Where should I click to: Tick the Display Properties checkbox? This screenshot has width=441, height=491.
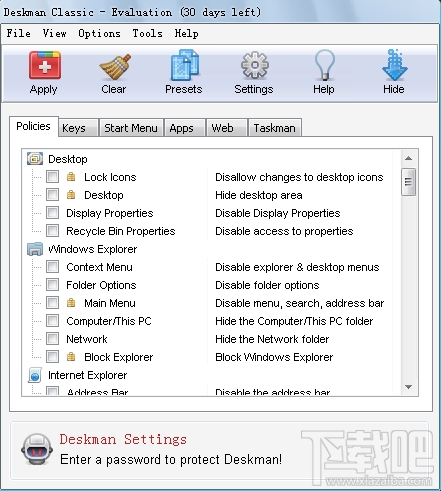(x=53, y=213)
